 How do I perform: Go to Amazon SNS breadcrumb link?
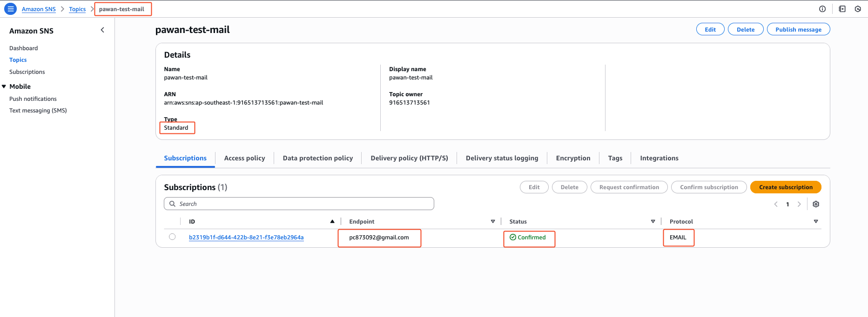click(x=39, y=9)
